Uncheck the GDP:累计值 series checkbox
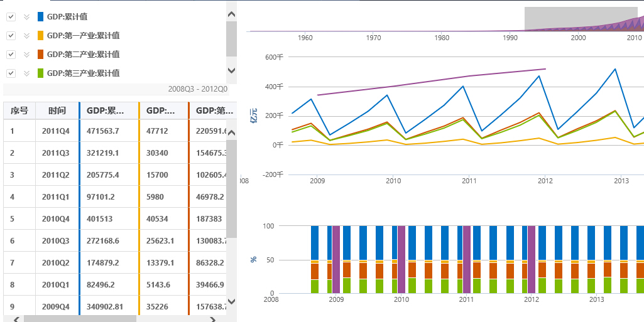This screenshot has height=322, width=644. point(11,17)
